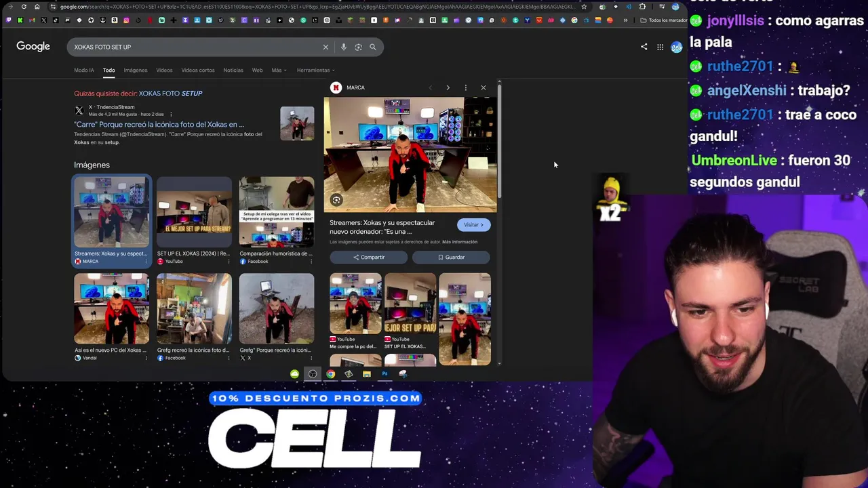This screenshot has height=488, width=868.
Task: Go to previous image in preview panel
Action: 430,87
